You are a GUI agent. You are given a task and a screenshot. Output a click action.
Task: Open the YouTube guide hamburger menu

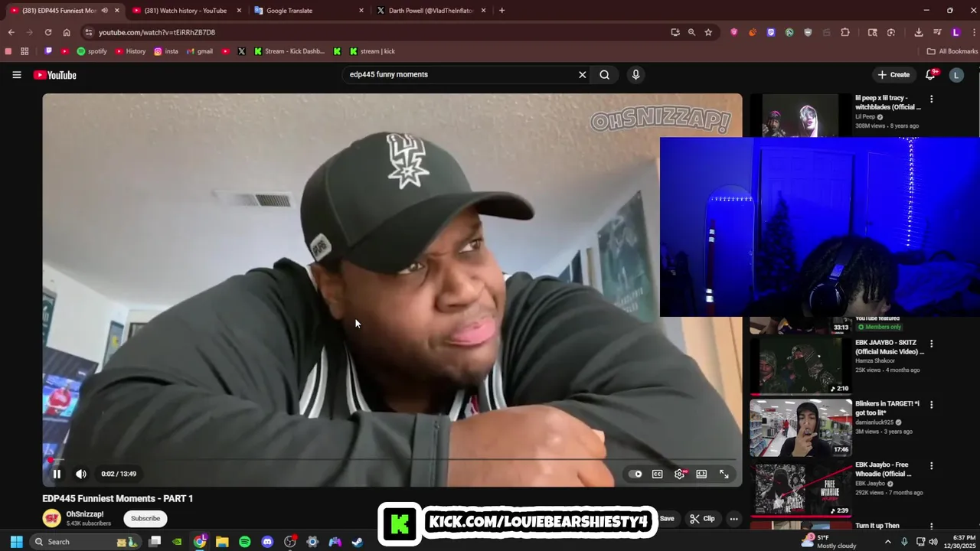pyautogui.click(x=17, y=74)
